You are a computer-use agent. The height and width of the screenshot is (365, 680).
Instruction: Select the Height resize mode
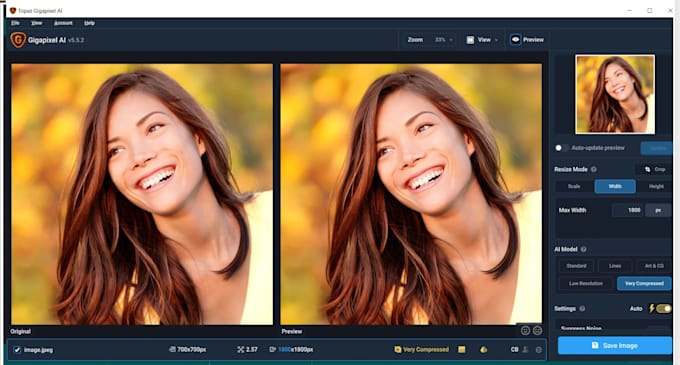pos(656,186)
